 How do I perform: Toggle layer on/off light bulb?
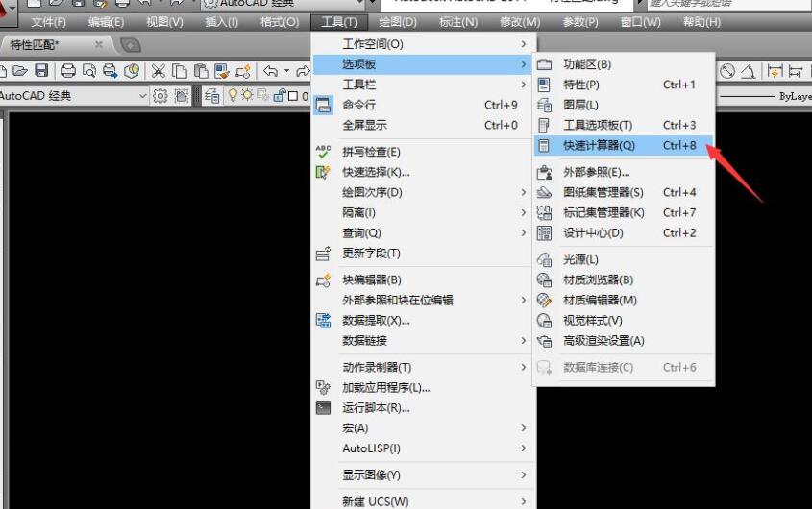point(234,95)
